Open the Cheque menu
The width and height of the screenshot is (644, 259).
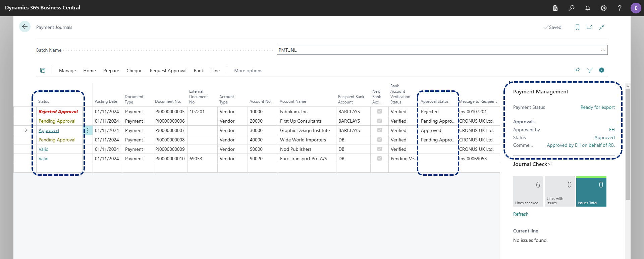(135, 71)
